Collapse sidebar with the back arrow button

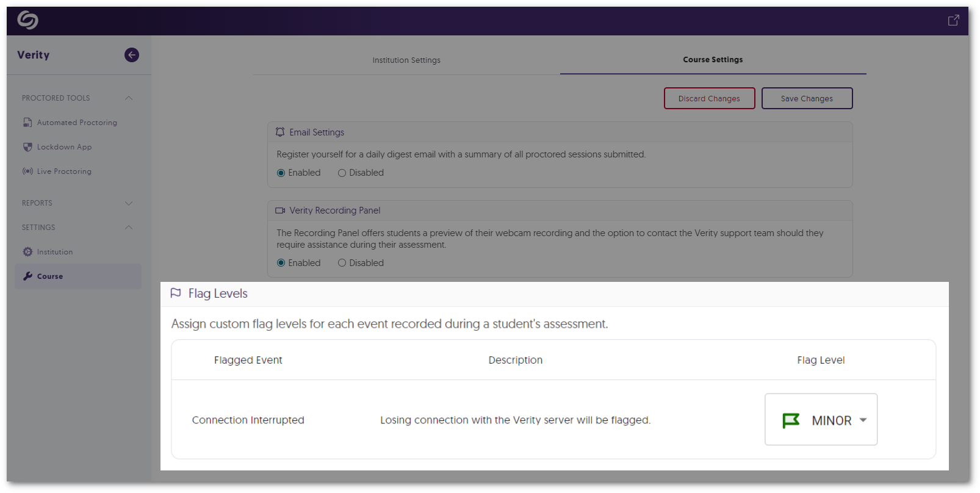point(132,55)
